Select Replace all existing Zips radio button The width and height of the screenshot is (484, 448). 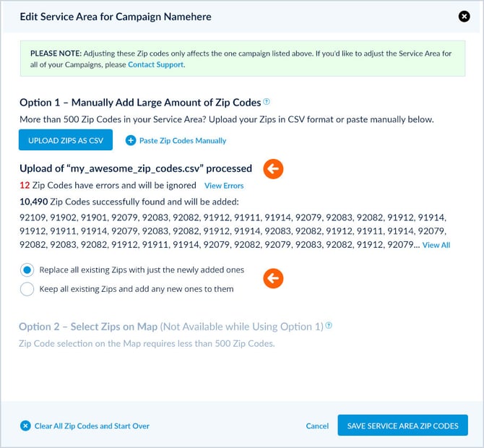tap(27, 270)
